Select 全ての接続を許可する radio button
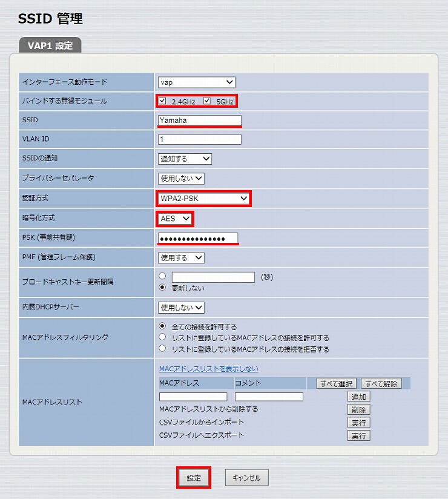Viewport: 448px width, 499px height. tap(162, 326)
